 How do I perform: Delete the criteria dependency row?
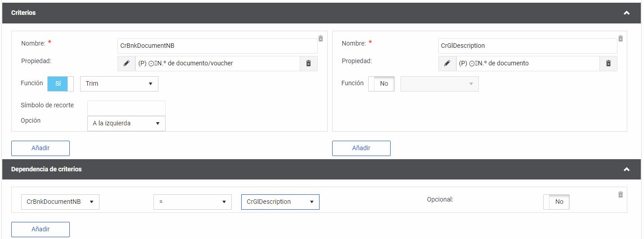(x=621, y=194)
